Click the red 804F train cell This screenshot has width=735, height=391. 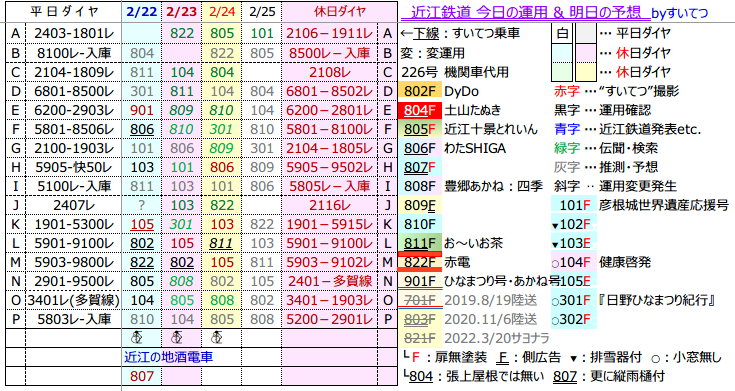(x=420, y=110)
